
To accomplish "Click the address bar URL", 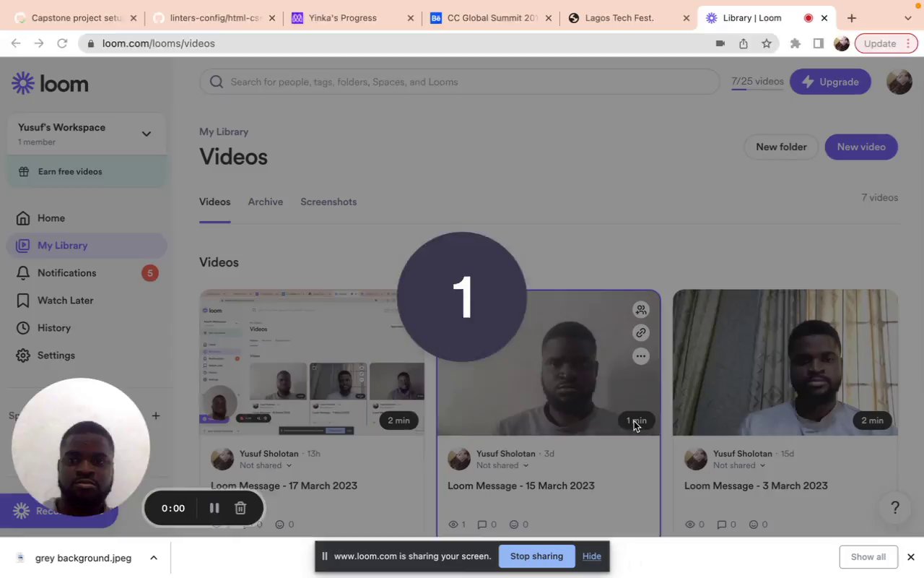I will tap(158, 43).
